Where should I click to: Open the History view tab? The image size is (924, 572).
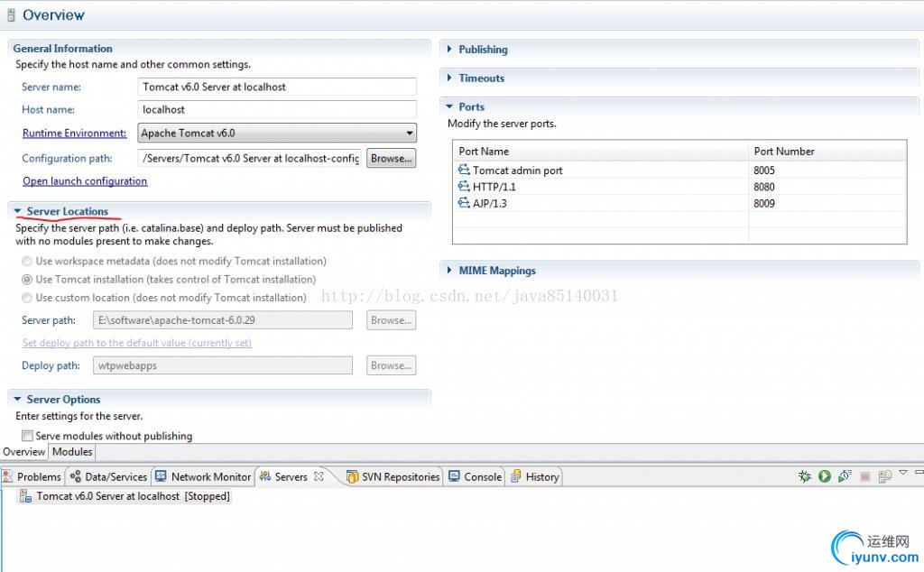(535, 476)
